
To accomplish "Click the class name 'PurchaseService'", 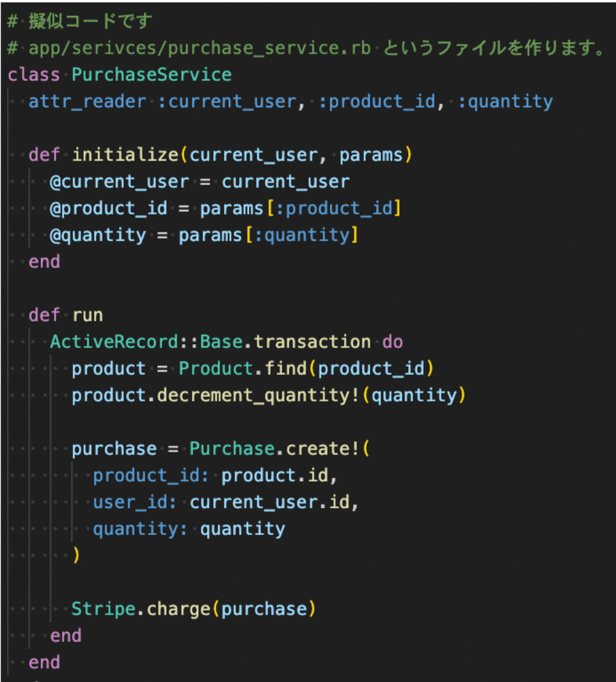I will pyautogui.click(x=151, y=74).
